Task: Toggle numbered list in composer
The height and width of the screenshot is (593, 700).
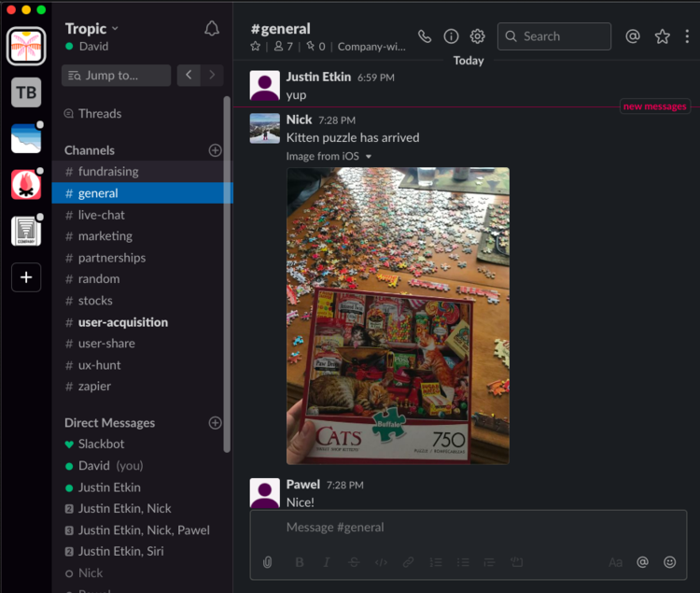Action: click(436, 562)
